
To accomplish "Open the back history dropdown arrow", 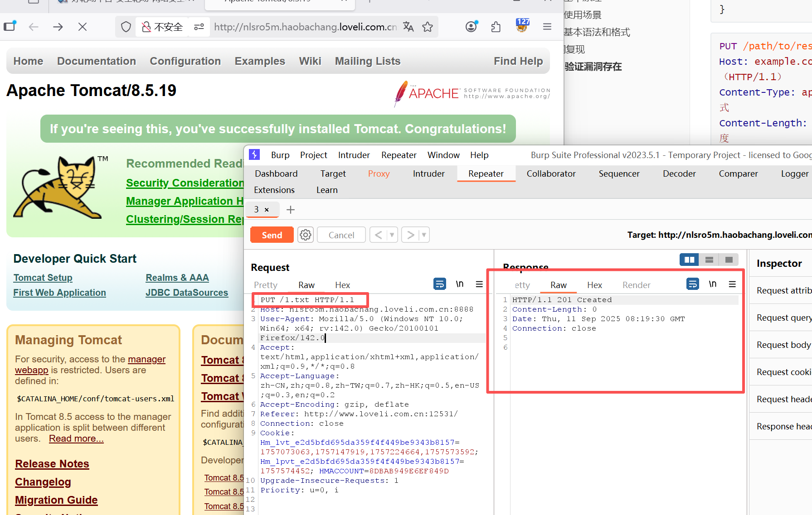I will [x=392, y=235].
